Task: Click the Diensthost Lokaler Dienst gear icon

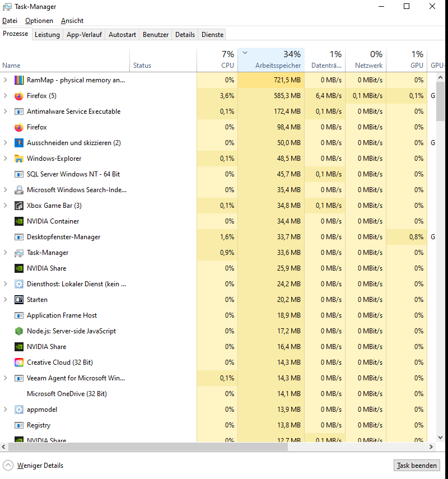Action: click(19, 284)
